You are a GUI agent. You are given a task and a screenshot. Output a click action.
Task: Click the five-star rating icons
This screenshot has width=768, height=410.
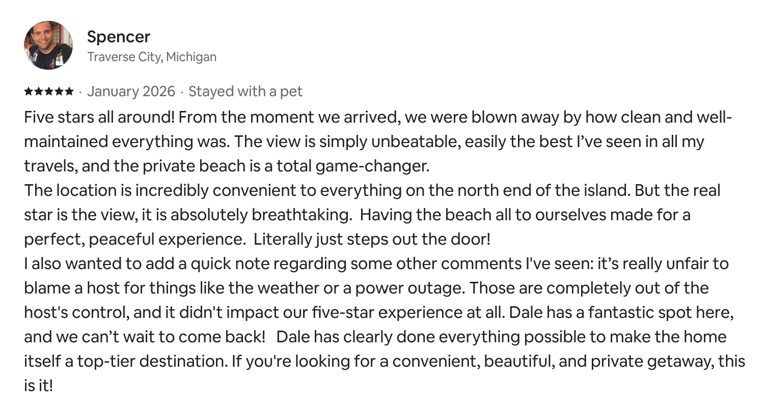(49, 92)
